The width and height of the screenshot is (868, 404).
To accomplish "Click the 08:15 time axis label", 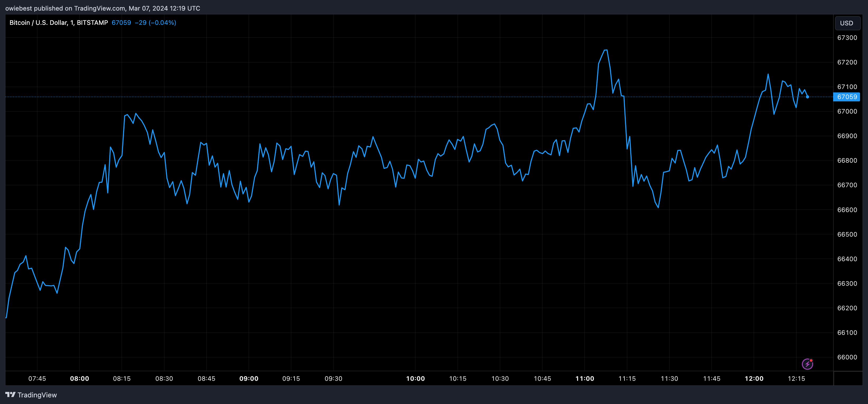I will (x=122, y=379).
